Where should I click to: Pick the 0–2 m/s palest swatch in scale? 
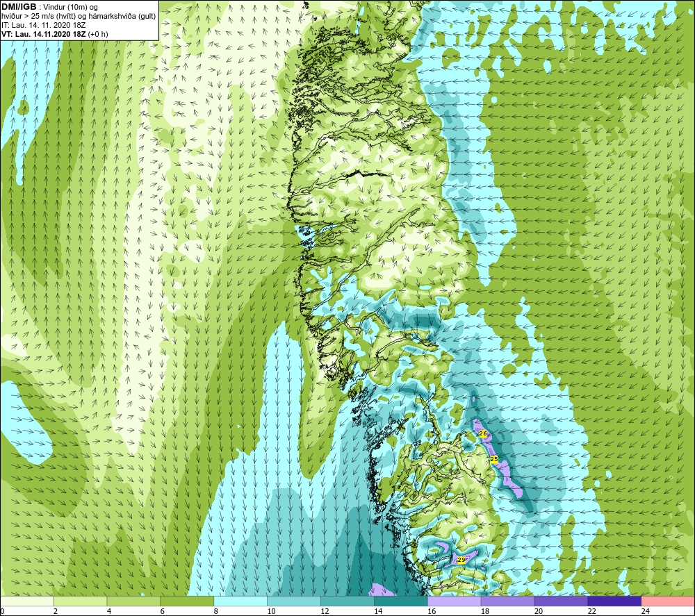coord(27,601)
